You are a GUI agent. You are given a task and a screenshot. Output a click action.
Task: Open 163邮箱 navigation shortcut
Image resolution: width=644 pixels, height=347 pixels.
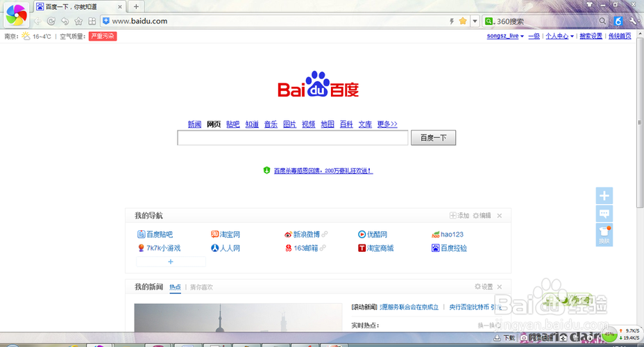[x=301, y=248]
